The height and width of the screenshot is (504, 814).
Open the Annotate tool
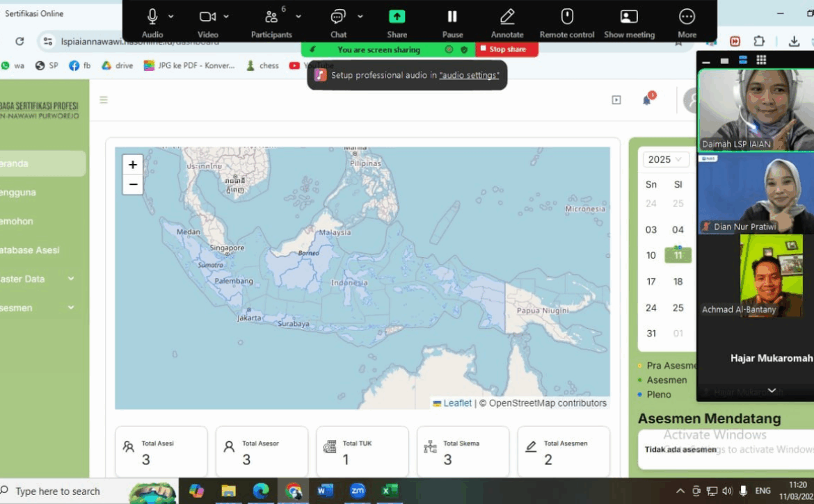(507, 17)
